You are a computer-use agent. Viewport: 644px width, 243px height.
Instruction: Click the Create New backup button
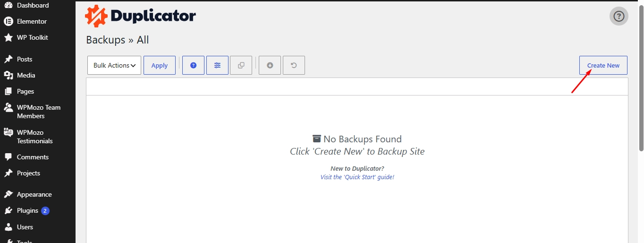tap(603, 65)
